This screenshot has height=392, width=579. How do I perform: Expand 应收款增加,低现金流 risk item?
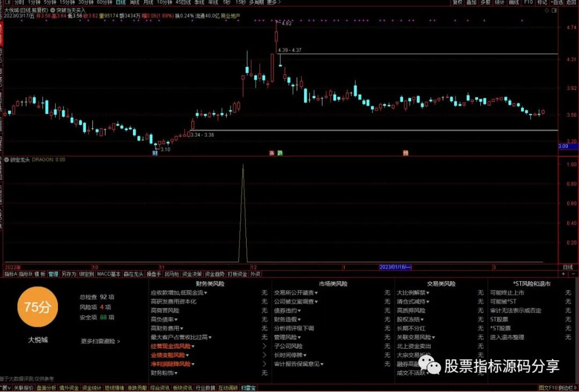coord(179,293)
